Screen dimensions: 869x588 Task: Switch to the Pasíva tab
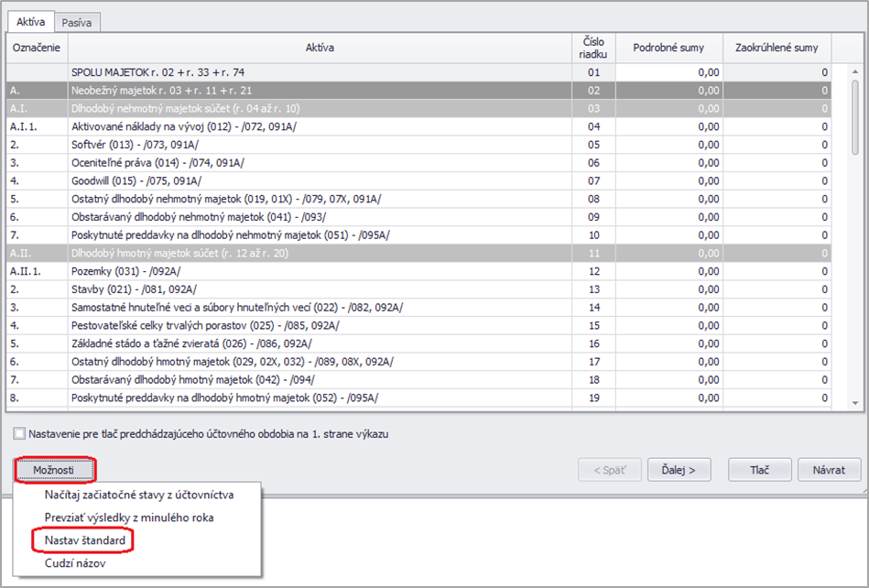[77, 21]
